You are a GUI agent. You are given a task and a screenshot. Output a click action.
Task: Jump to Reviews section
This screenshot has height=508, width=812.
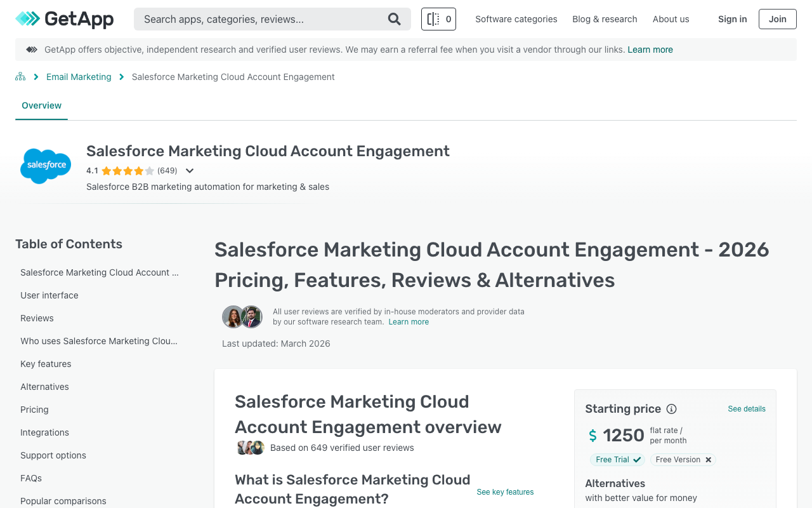(37, 318)
